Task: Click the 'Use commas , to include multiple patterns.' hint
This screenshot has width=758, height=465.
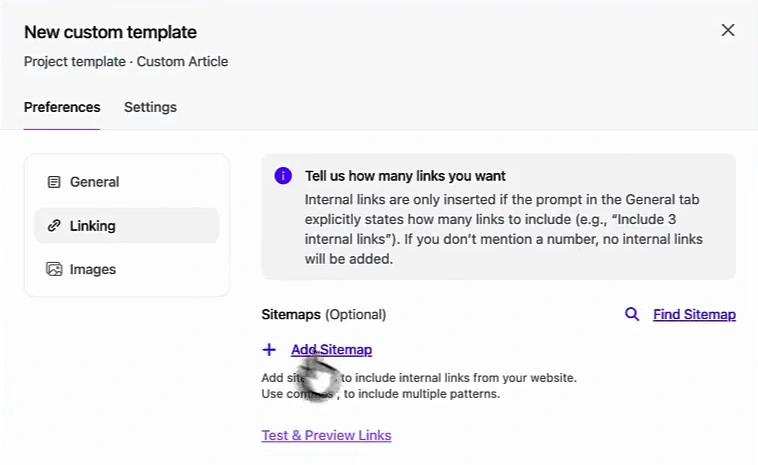Action: pyautogui.click(x=380, y=394)
